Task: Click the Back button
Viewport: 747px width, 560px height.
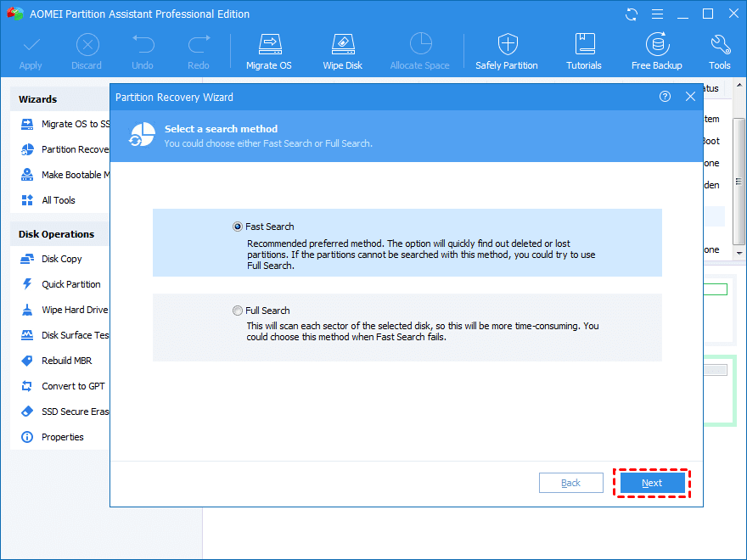Action: coord(570,483)
